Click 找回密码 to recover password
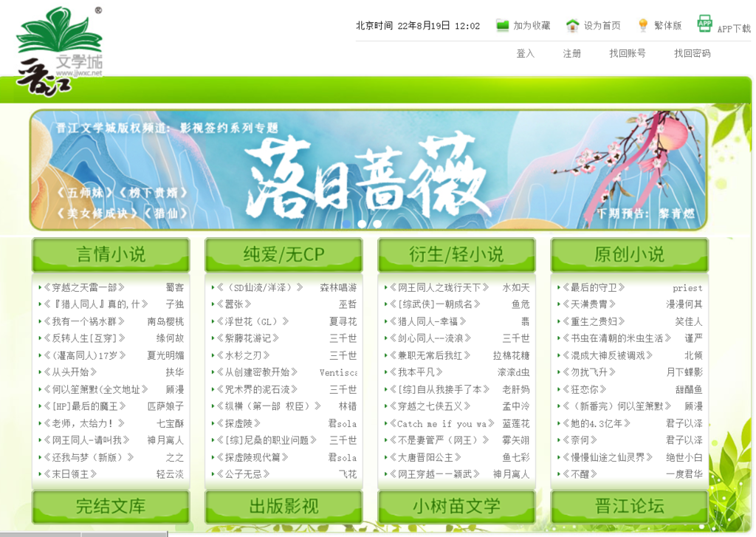This screenshot has height=537, width=756. pyautogui.click(x=692, y=54)
